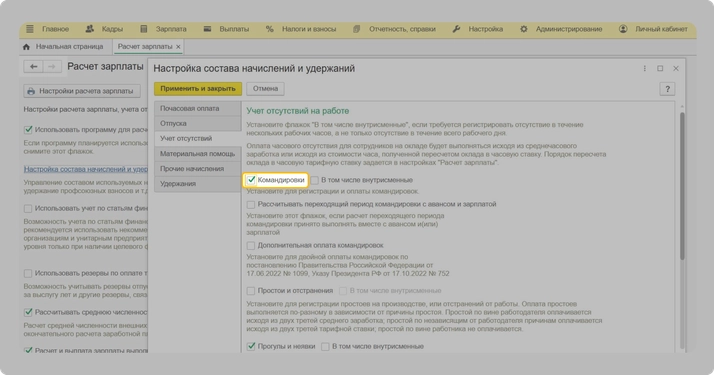This screenshot has height=375, width=714.
Task: Open the Кадры section
Action: (112, 29)
